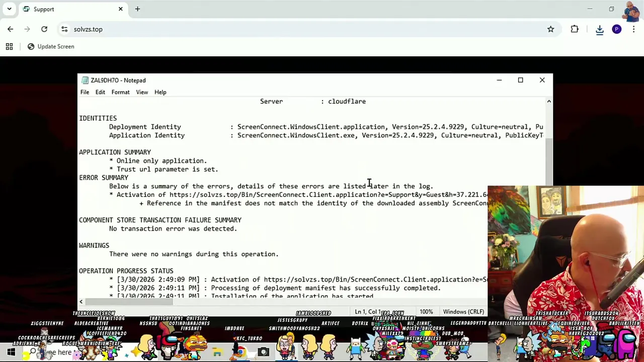The height and width of the screenshot is (362, 644).
Task: Show the Chrome downloads list
Action: [x=600, y=29]
